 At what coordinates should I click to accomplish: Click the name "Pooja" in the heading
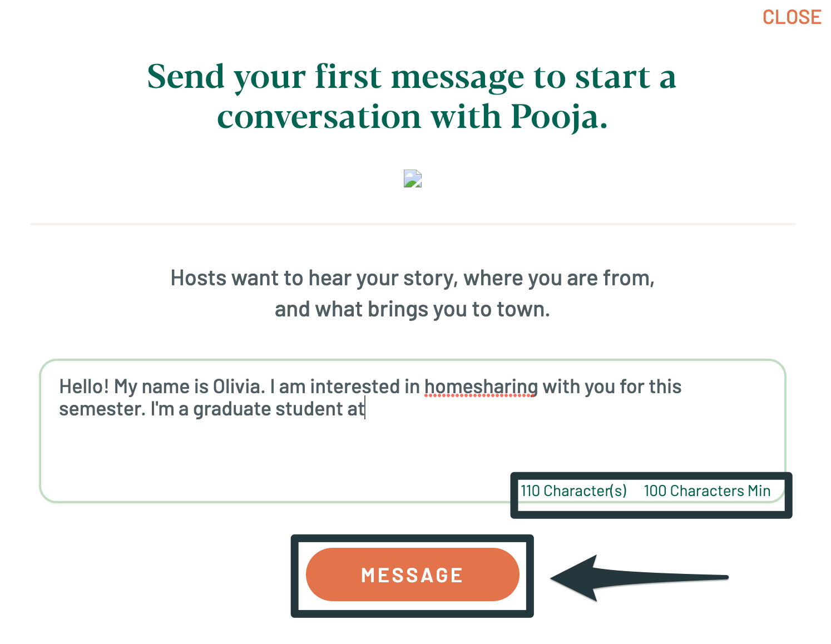point(558,117)
